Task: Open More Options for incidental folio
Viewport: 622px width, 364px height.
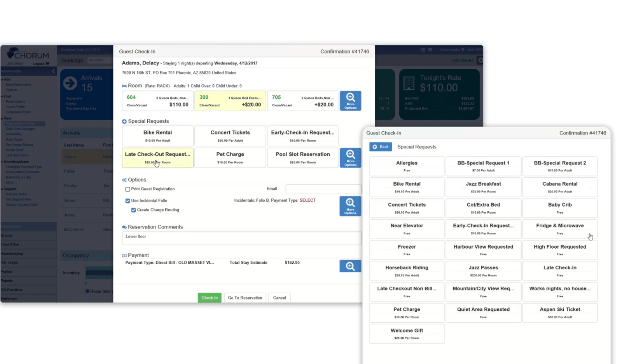Action: tap(350, 206)
